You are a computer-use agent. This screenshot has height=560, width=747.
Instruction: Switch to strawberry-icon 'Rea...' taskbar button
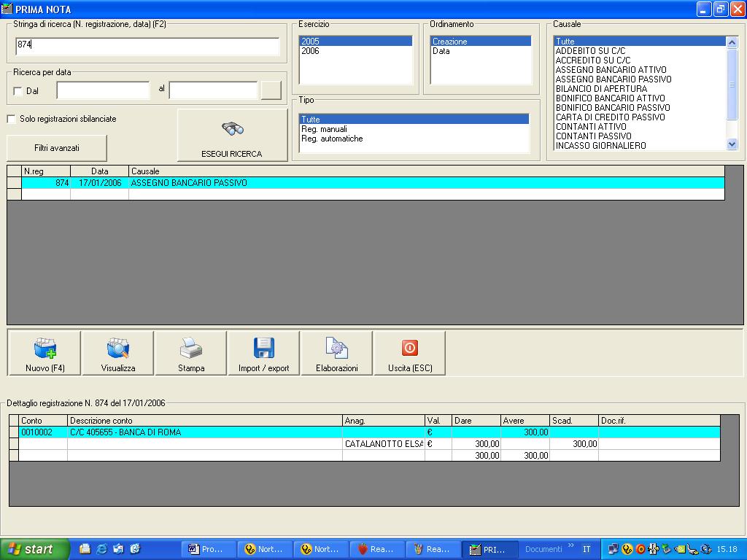[378, 549]
